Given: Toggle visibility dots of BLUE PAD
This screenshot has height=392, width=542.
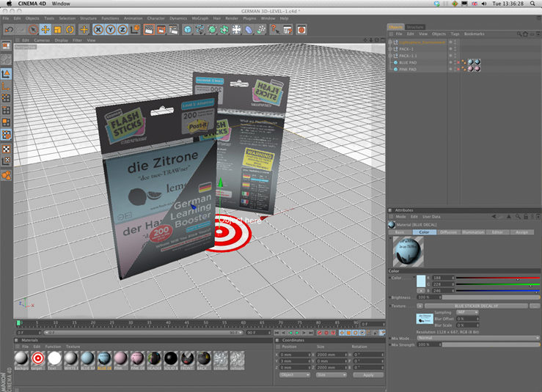Looking at the screenshot, I should click(x=455, y=62).
